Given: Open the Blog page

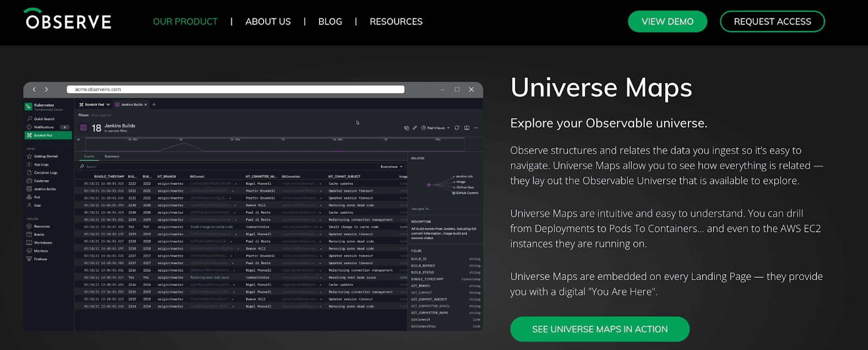Looking at the screenshot, I should click(330, 22).
